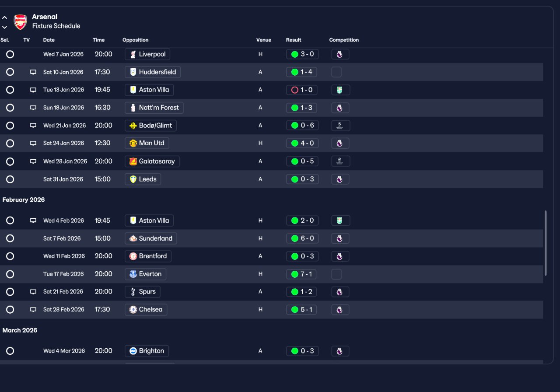View the 1 - 4 result against Huddersfield
This screenshot has width=560, height=392.
(x=301, y=72)
